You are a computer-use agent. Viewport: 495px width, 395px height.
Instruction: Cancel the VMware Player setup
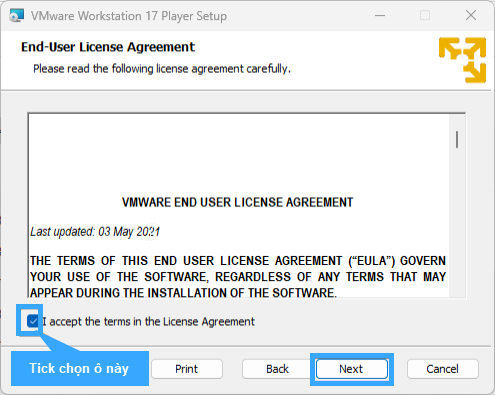(443, 369)
